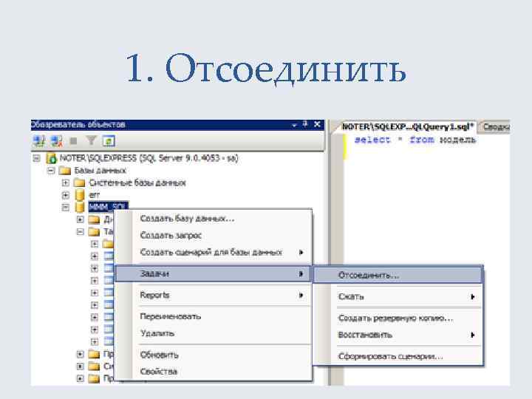The image size is (532, 399).
Task: Choose Создать запрос in context menu
Action: [213, 235]
